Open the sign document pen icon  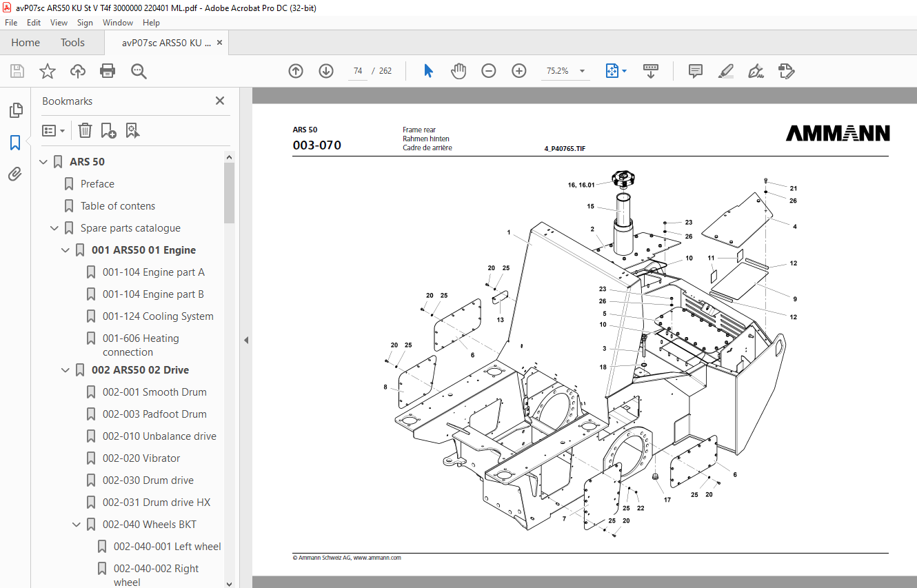point(756,71)
